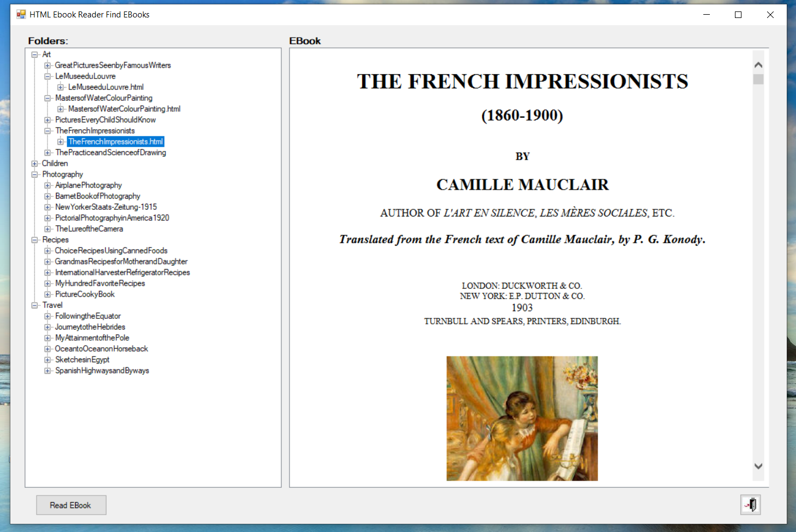The height and width of the screenshot is (532, 796).
Task: Select ThePracticeandScienceofDrawing item
Action: pyautogui.click(x=111, y=153)
